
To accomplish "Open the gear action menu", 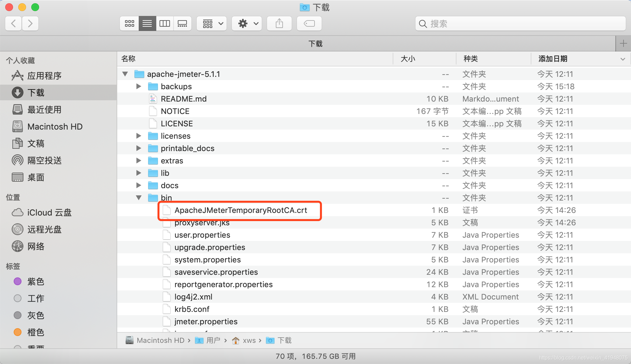I will click(x=247, y=23).
